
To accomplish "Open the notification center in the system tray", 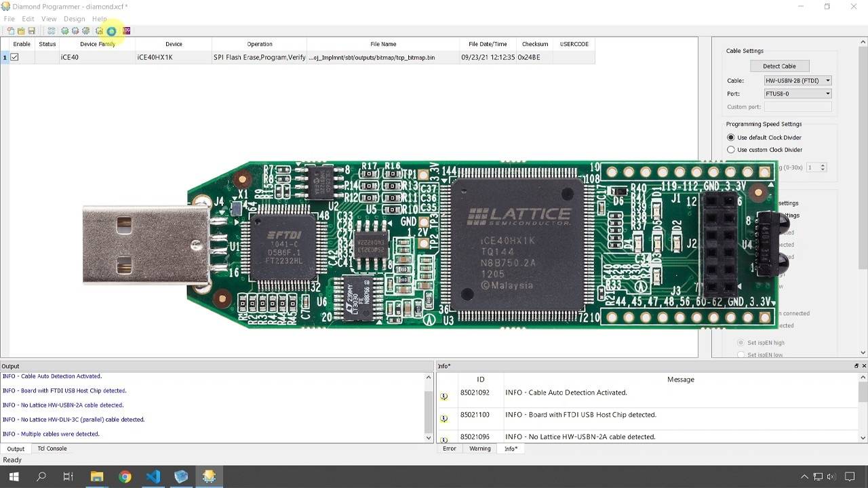I will point(850,476).
